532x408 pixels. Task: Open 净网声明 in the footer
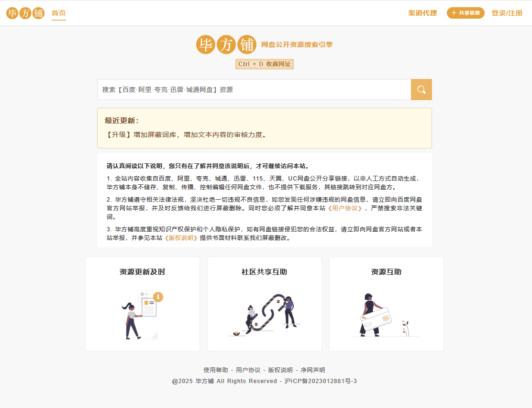[313, 370]
